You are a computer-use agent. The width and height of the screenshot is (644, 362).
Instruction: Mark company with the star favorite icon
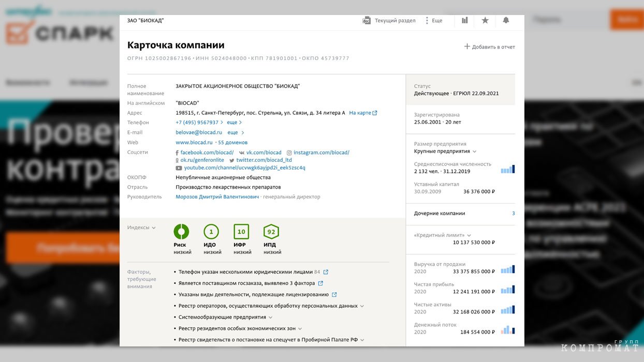[x=485, y=20]
